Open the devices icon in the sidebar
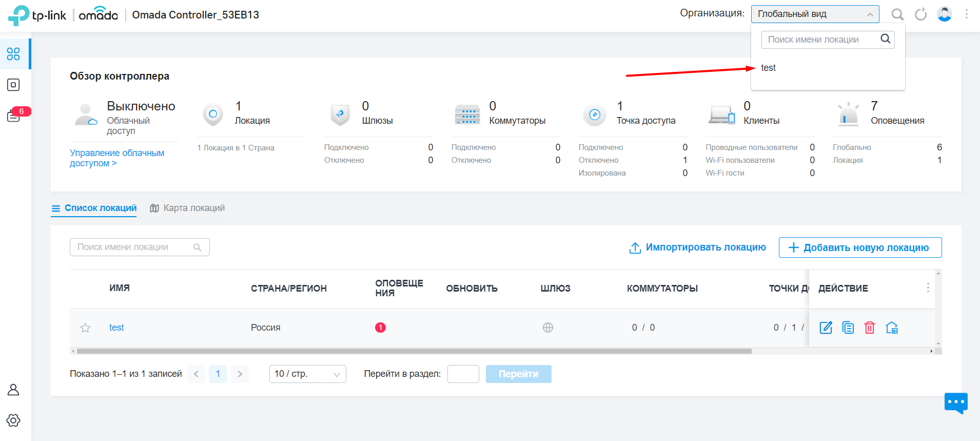The image size is (980, 441). 13,85
